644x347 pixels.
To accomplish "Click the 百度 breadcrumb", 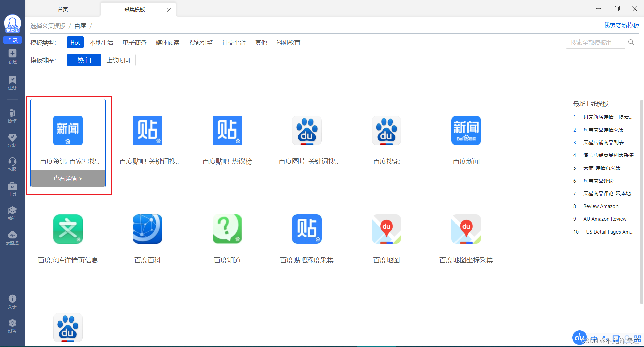I will point(80,26).
